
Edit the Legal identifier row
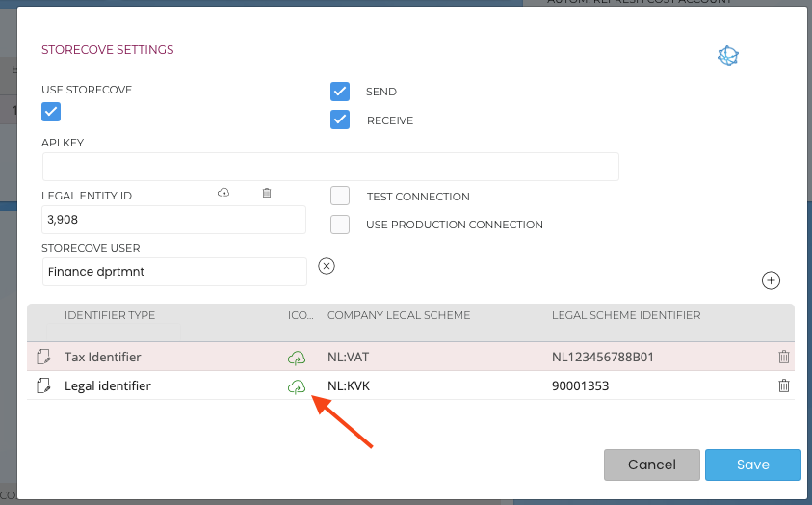(42, 386)
